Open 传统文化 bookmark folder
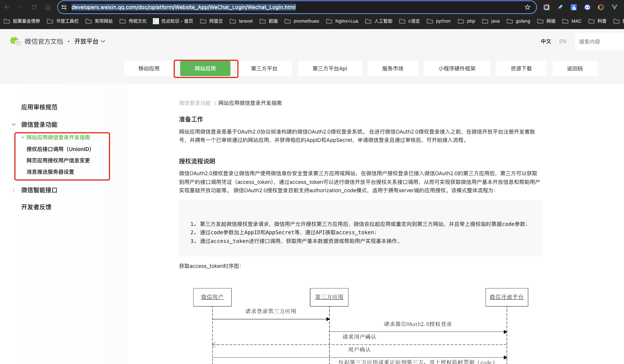 133,21
